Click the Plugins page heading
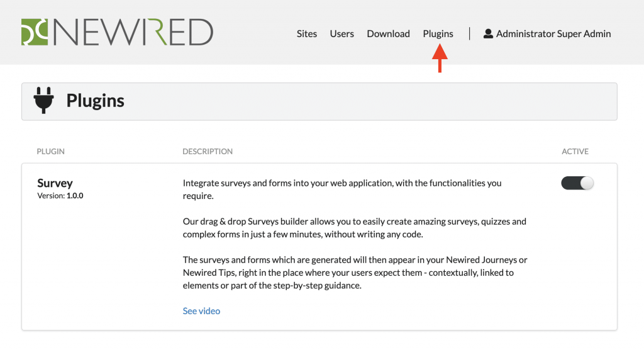 pos(96,101)
